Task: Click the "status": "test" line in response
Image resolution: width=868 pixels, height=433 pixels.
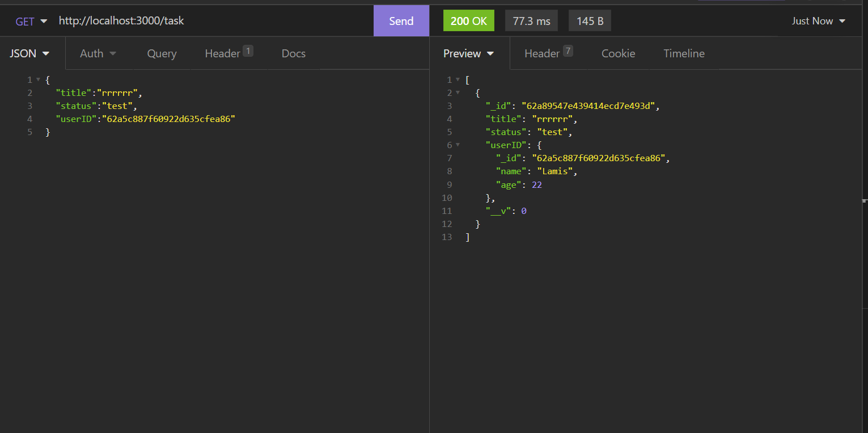Action: click(529, 132)
